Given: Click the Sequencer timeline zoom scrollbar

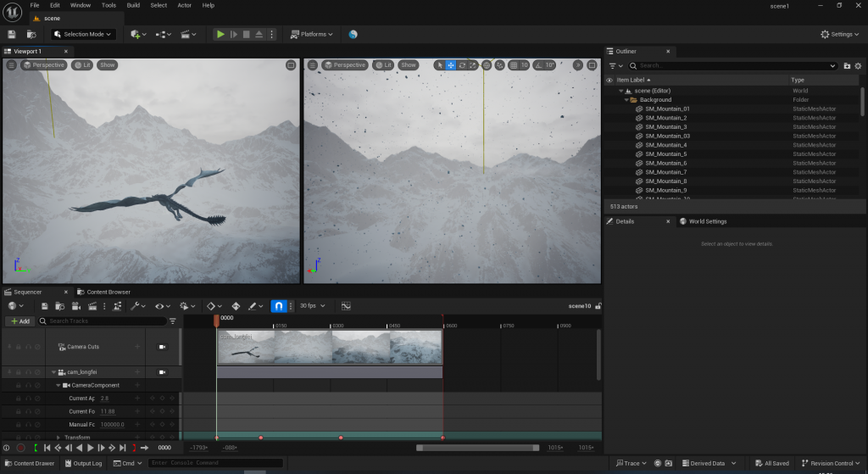Looking at the screenshot, I should [476, 448].
